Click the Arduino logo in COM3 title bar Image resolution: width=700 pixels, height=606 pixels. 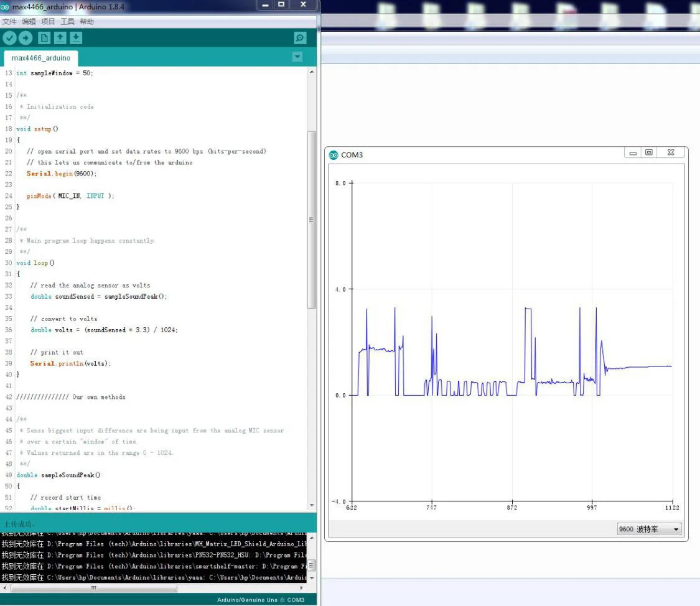[x=334, y=155]
